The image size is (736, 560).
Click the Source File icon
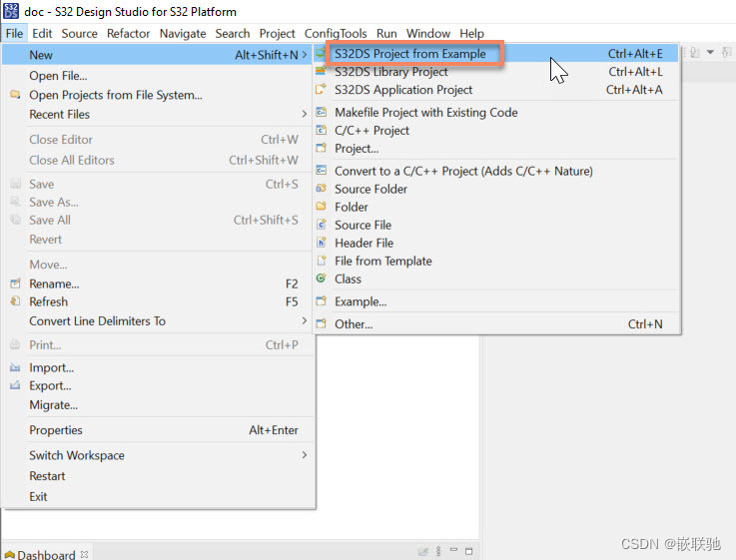pos(321,225)
